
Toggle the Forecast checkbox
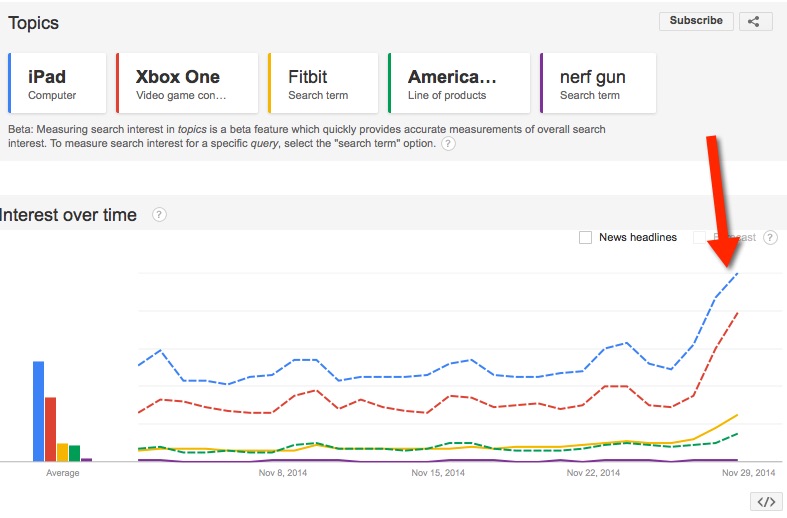click(700, 238)
